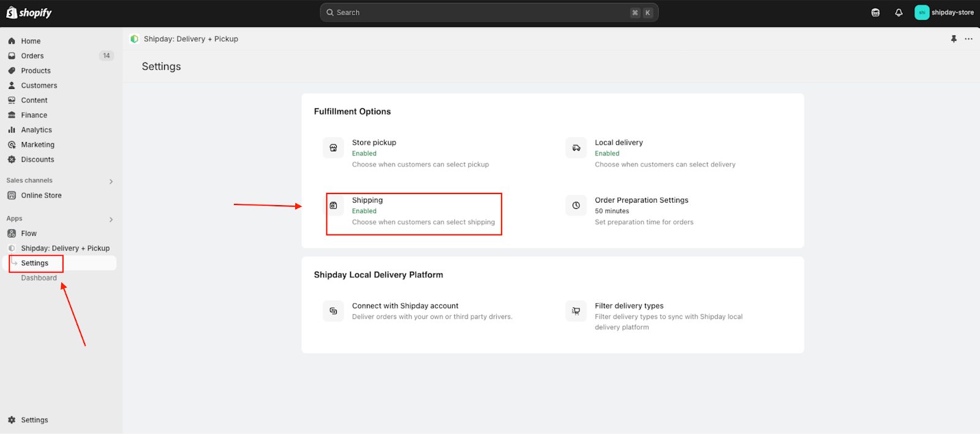The width and height of the screenshot is (980, 434).
Task: Click the Content icon
Action: click(x=12, y=100)
